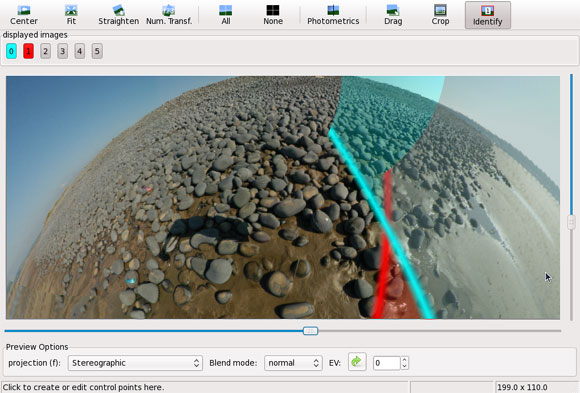The image size is (580, 393).
Task: Toggle display of image 5
Action: point(97,51)
